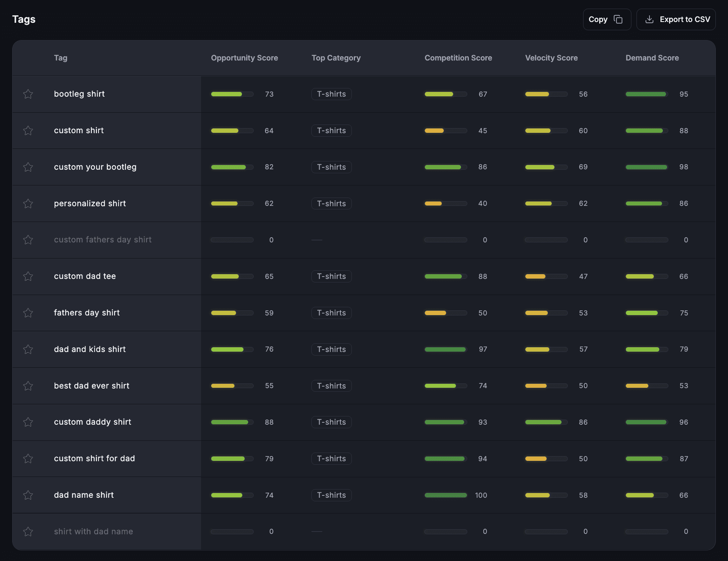Click star icon beside personalized shirt
The height and width of the screenshot is (561, 728).
[28, 203]
